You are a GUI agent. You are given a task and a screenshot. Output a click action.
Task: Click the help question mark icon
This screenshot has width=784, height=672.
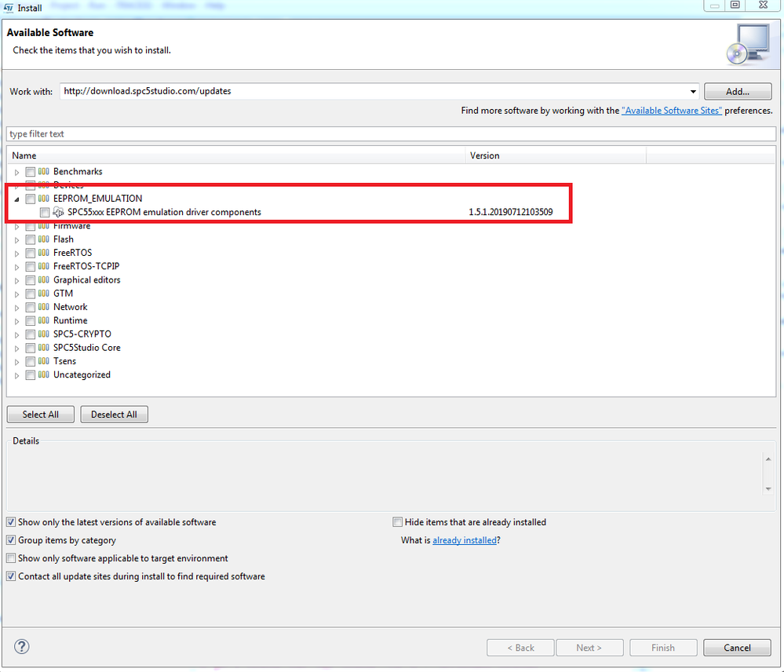(x=21, y=647)
